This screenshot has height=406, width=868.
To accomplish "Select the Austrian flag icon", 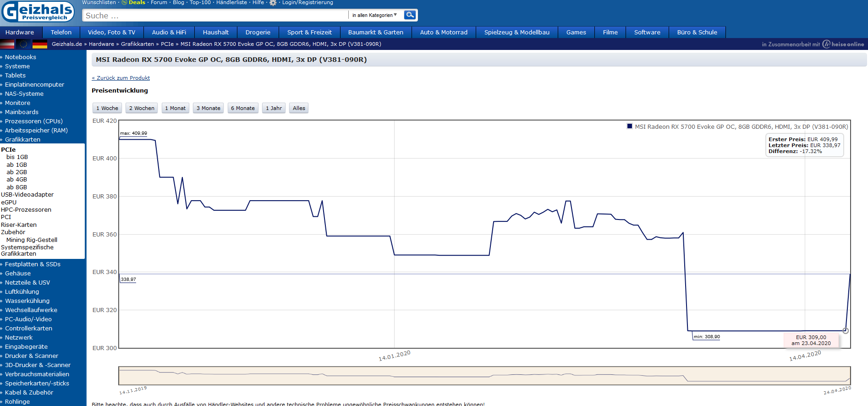I will 7,44.
